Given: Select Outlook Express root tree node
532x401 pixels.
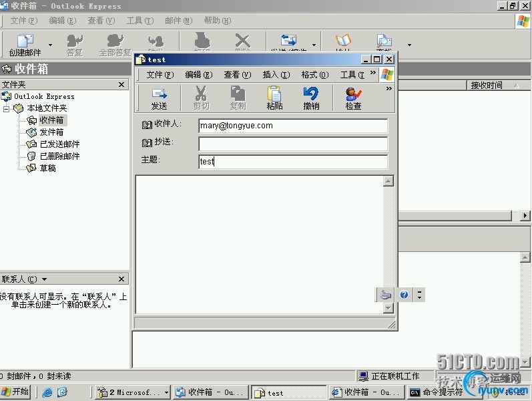Looking at the screenshot, I should point(44,96).
